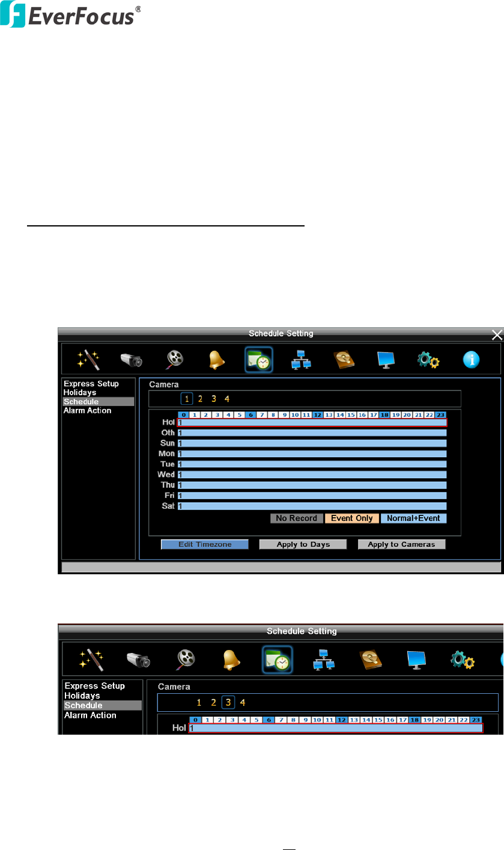Click hour 6 header in camera-1 window

pos(250,415)
